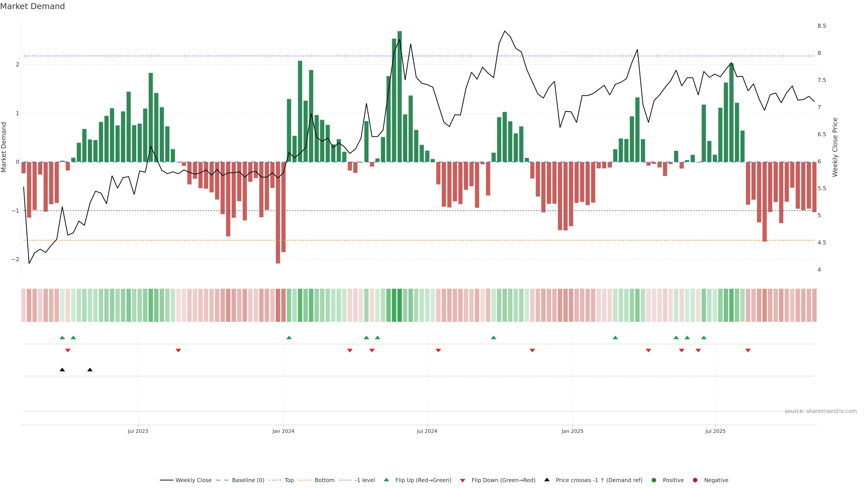Click the black Price crosses legend triangle
The height and width of the screenshot is (488, 868).
pyautogui.click(x=547, y=480)
